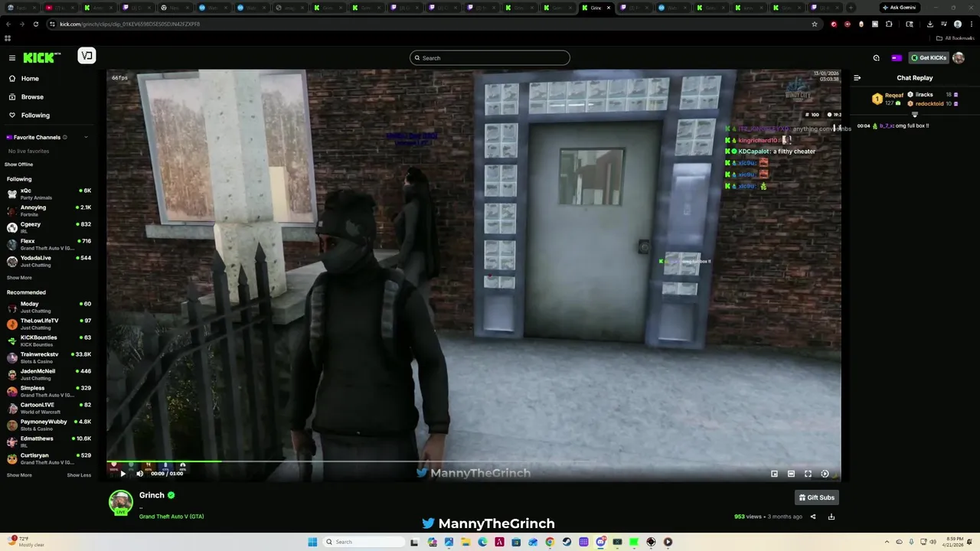Open PaymoneyWubby recommended channel
This screenshot has height=551, width=980.
coord(49,425)
